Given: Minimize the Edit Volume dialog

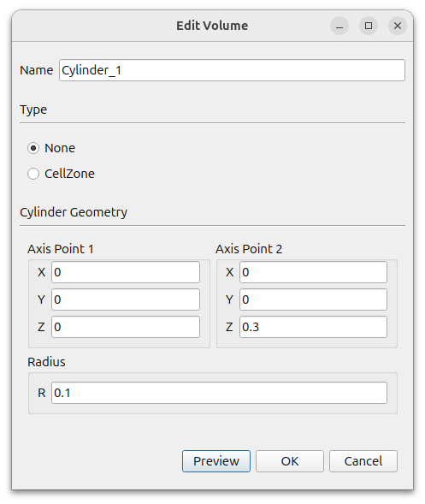Looking at the screenshot, I should pos(339,26).
